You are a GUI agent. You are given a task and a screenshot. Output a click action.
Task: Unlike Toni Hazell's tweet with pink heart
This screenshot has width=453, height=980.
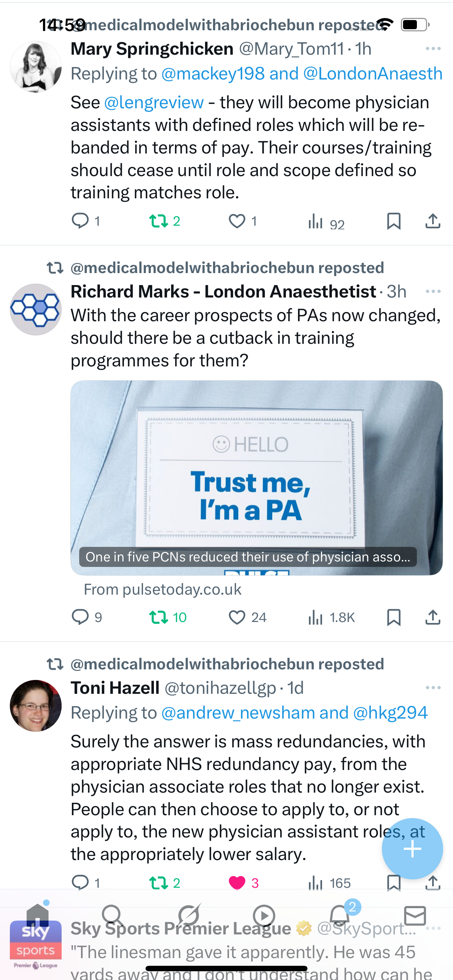(x=237, y=883)
